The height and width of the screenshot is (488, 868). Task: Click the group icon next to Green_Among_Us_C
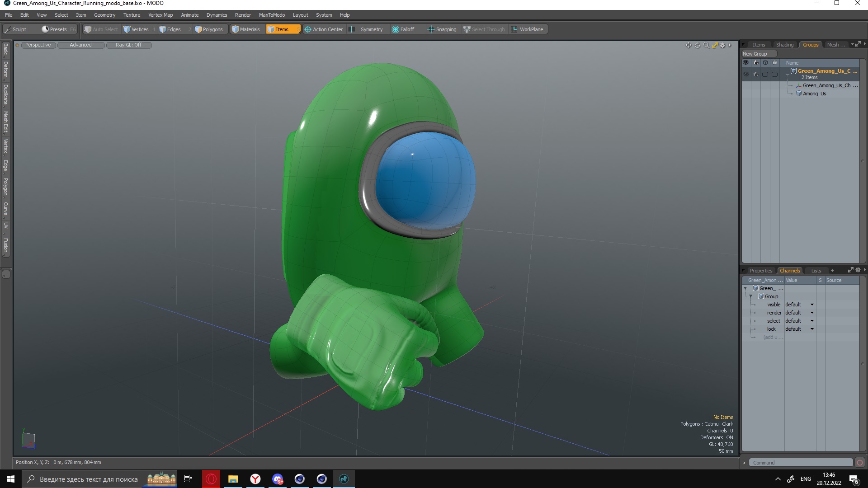click(x=793, y=71)
